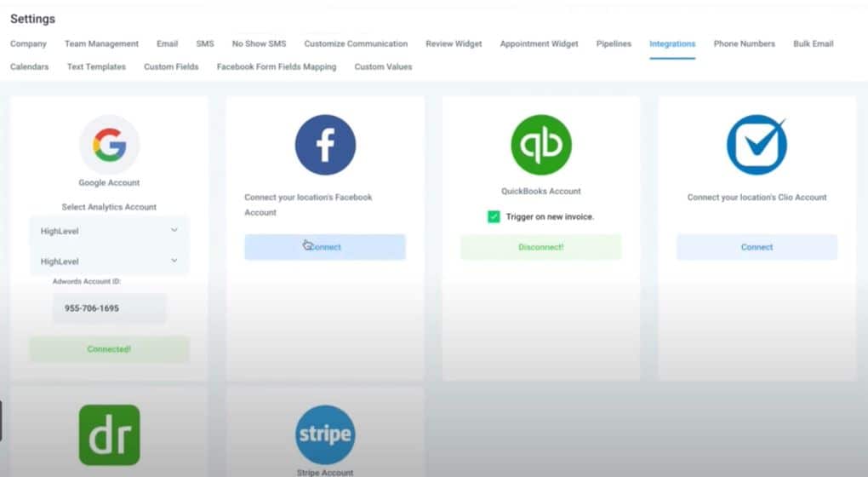Click Disconnect for QuickBooks account

point(541,247)
